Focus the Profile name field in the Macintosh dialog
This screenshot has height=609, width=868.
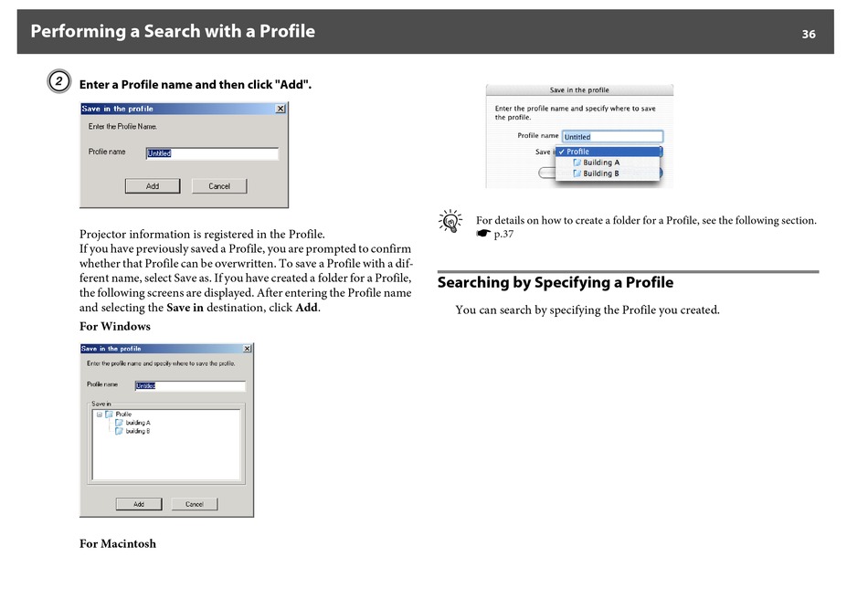612,137
